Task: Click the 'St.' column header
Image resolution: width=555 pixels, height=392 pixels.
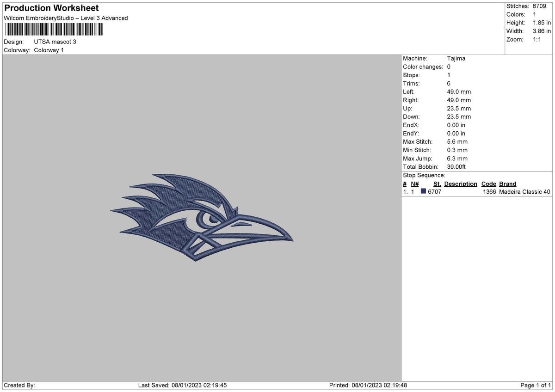Action: click(x=437, y=184)
